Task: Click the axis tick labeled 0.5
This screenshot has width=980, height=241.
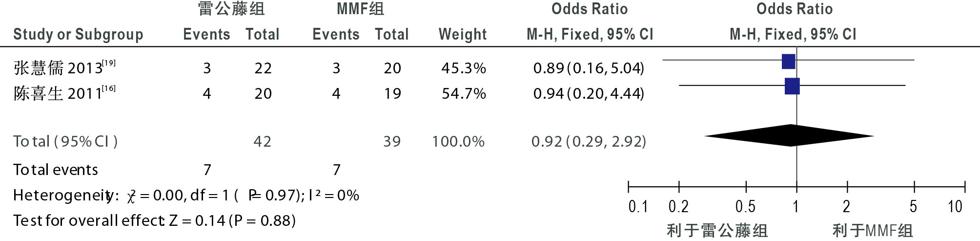Action: pyautogui.click(x=745, y=207)
